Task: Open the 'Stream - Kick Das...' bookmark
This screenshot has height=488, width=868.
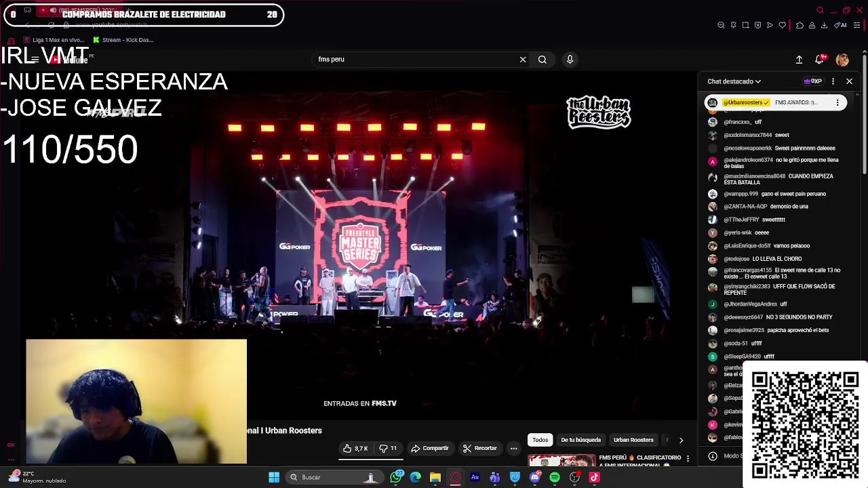Action: (x=123, y=40)
